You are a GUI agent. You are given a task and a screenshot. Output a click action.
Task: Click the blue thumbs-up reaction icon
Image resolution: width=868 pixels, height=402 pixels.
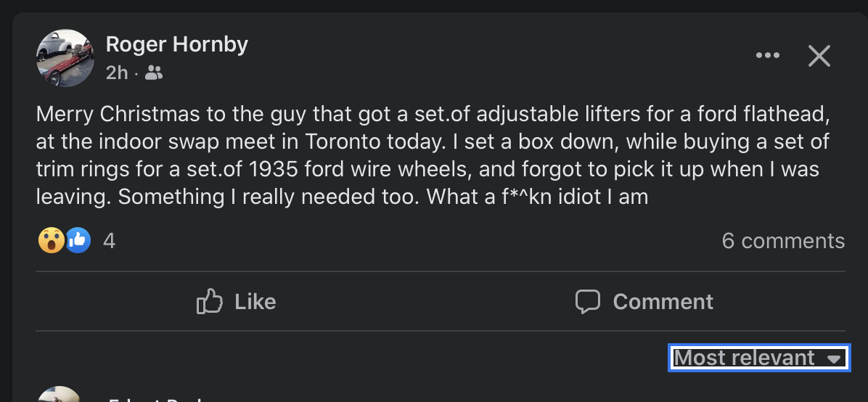[78, 241]
